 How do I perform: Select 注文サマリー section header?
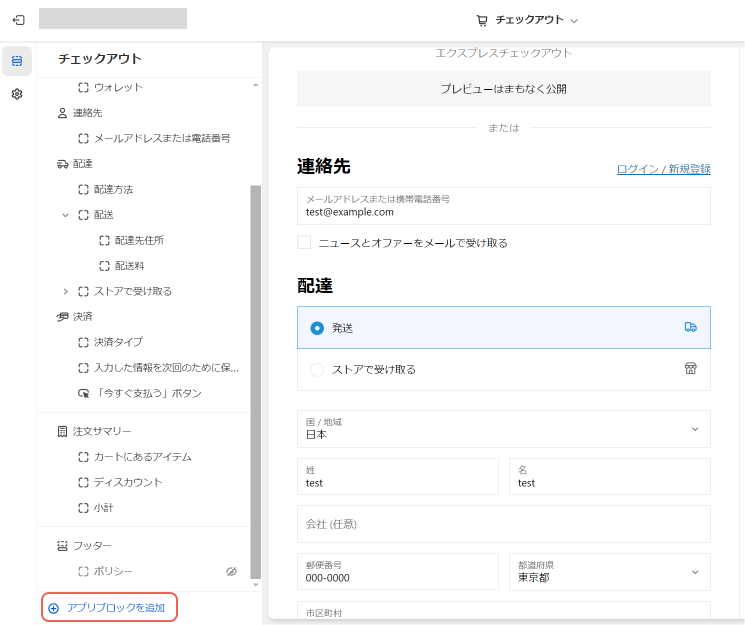102,432
